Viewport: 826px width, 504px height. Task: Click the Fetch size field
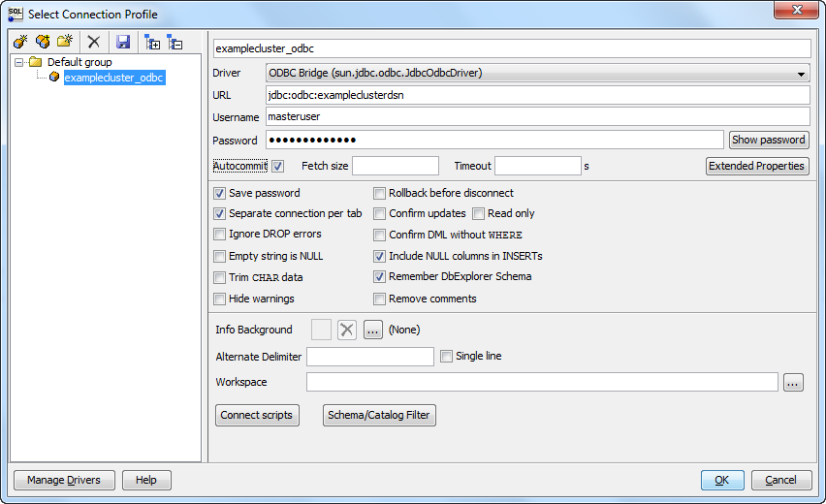(x=396, y=166)
